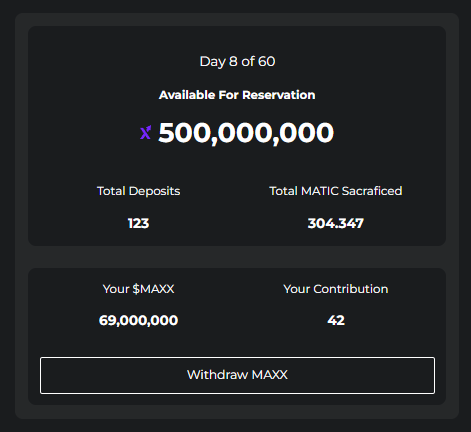Click the Available For Reservation heading
The image size is (471, 432).
point(237,95)
